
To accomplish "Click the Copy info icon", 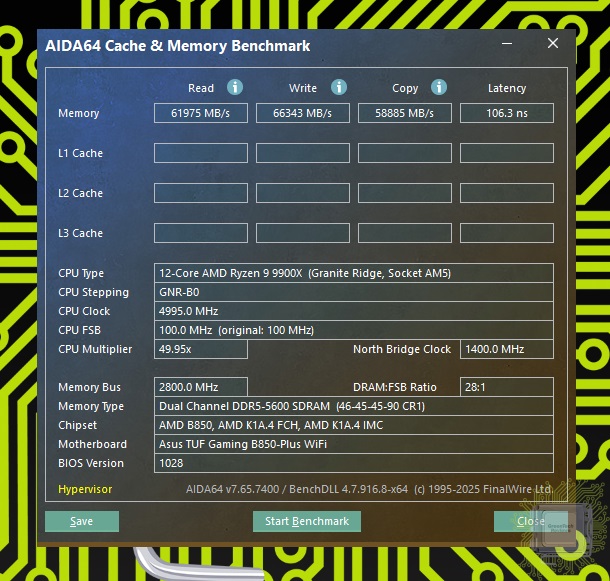I will [439, 87].
